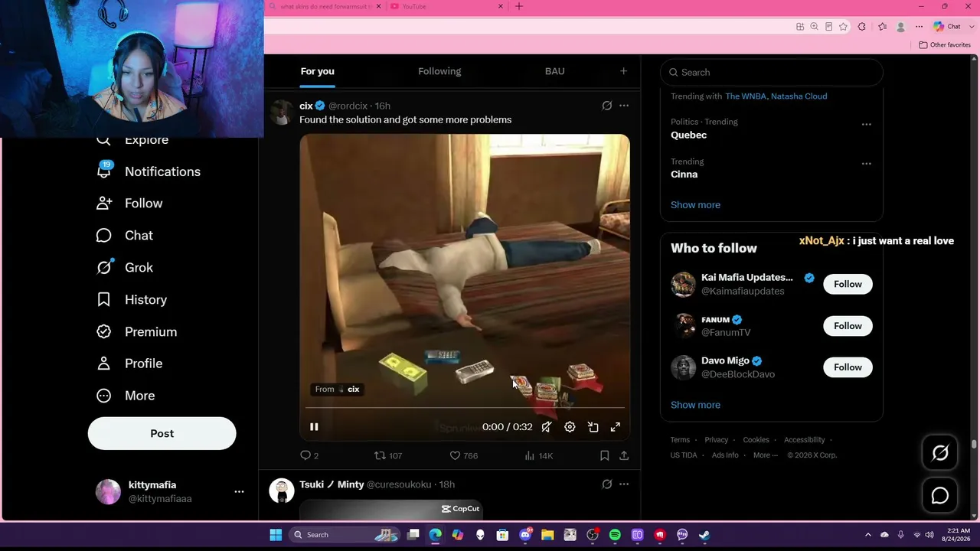Expand video to fullscreen
This screenshot has width=980, height=551.
click(615, 427)
